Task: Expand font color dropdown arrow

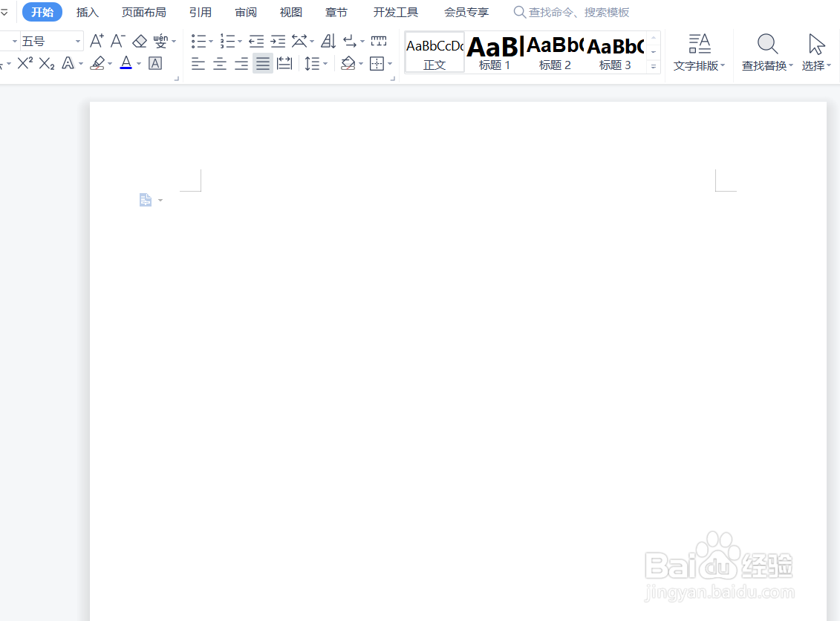Action: point(139,64)
